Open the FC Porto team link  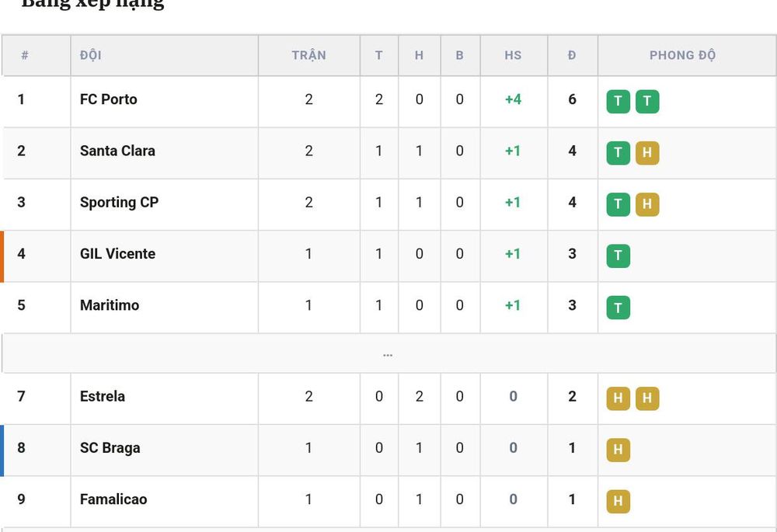109,99
